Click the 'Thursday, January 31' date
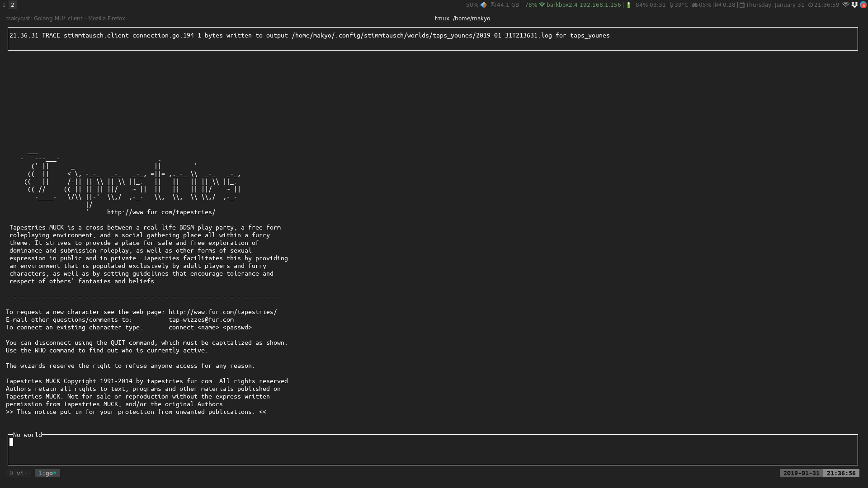 pos(775,5)
